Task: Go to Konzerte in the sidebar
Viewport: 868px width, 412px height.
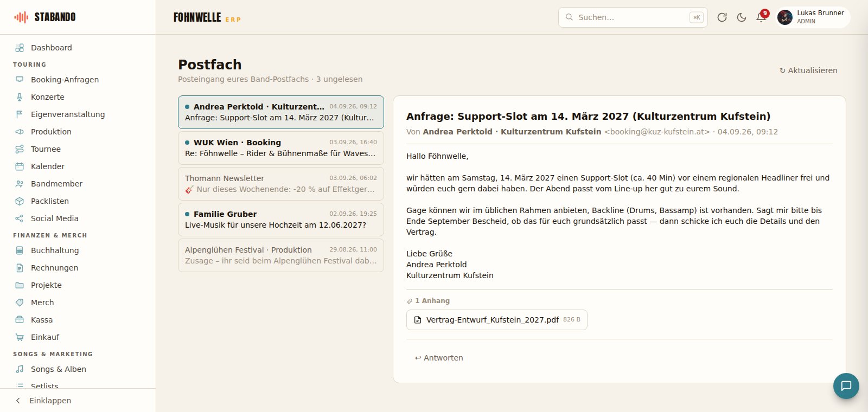Action: [x=78, y=97]
